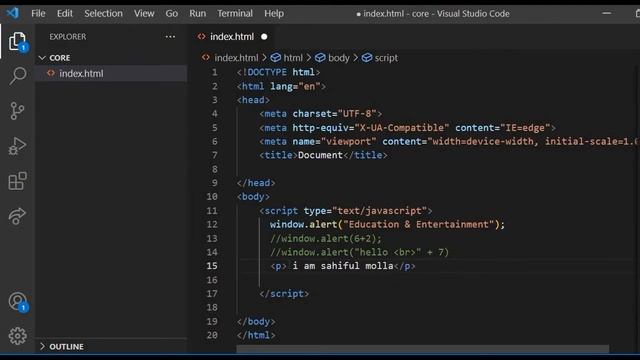The height and width of the screenshot is (360, 640).
Task: Click the <title>Document</title> line
Action: tap(323, 155)
